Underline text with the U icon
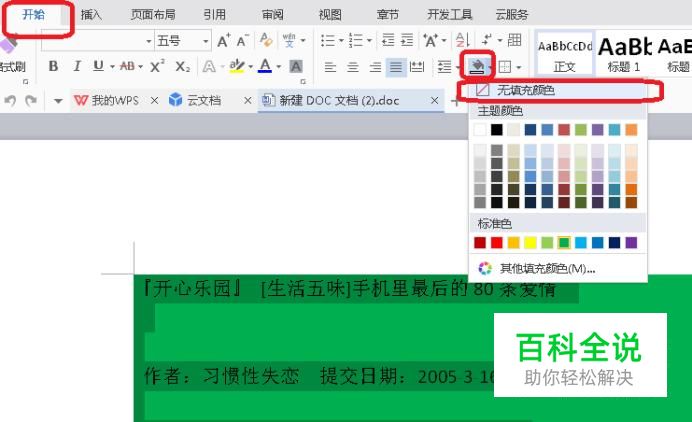 click(98, 66)
